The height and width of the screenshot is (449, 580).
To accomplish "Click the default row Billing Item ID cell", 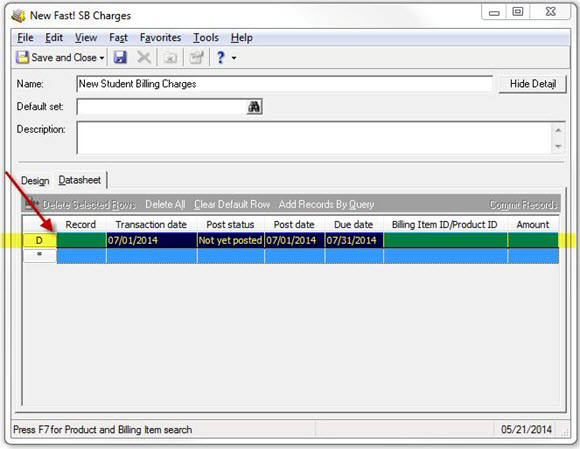I will click(x=445, y=240).
